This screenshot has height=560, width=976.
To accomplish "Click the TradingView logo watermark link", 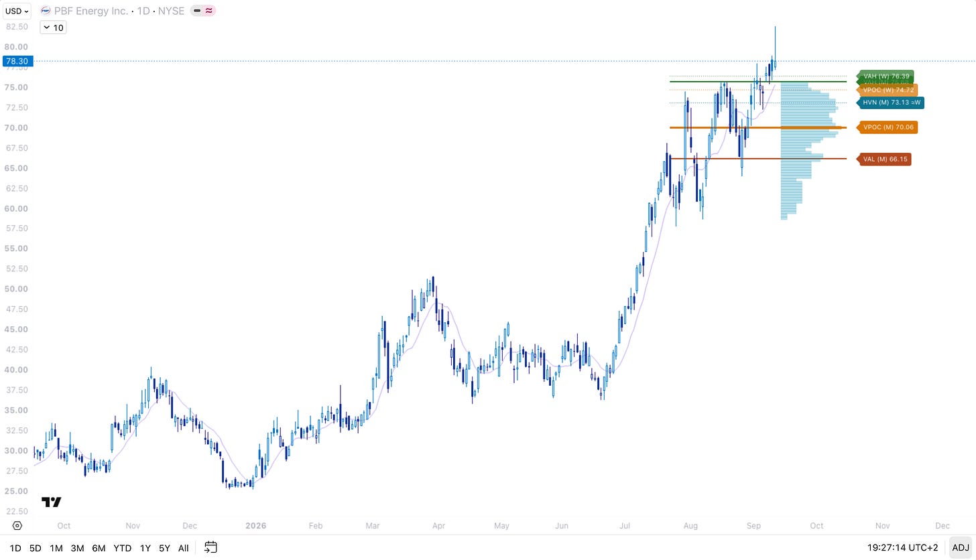I will click(52, 502).
